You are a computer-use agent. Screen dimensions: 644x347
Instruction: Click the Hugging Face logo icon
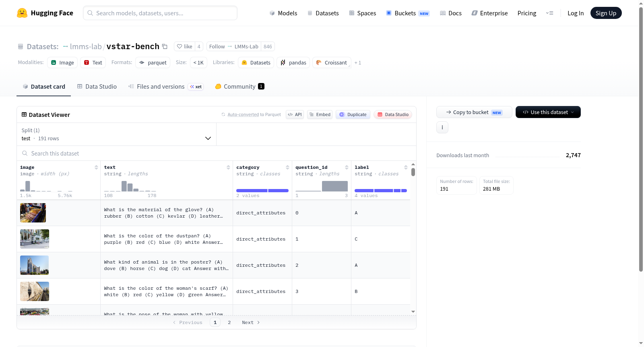tap(22, 13)
